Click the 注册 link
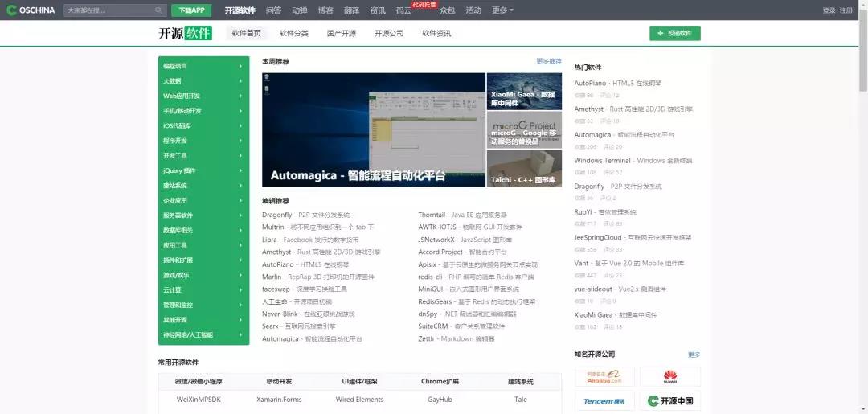The image size is (868, 414). click(x=846, y=10)
